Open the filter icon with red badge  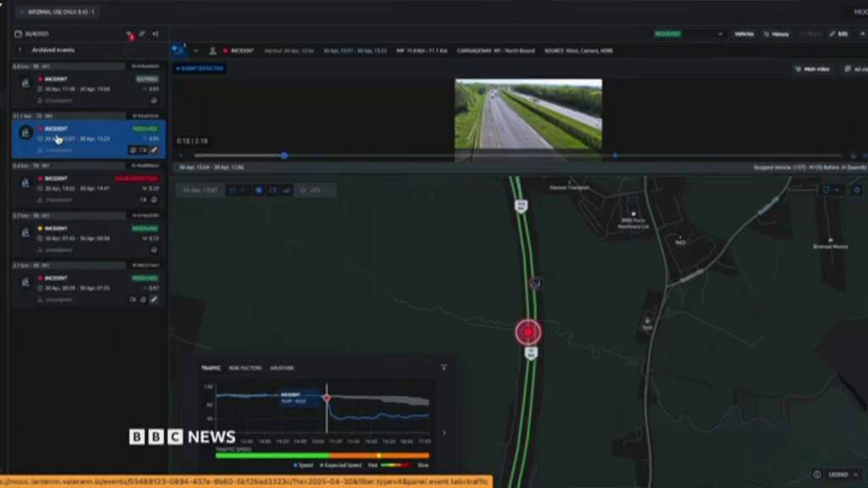click(130, 35)
